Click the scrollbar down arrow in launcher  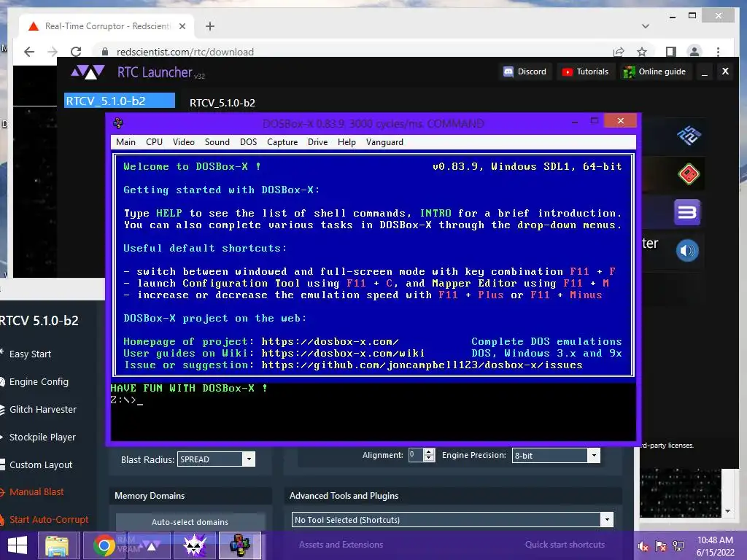[x=727, y=511]
